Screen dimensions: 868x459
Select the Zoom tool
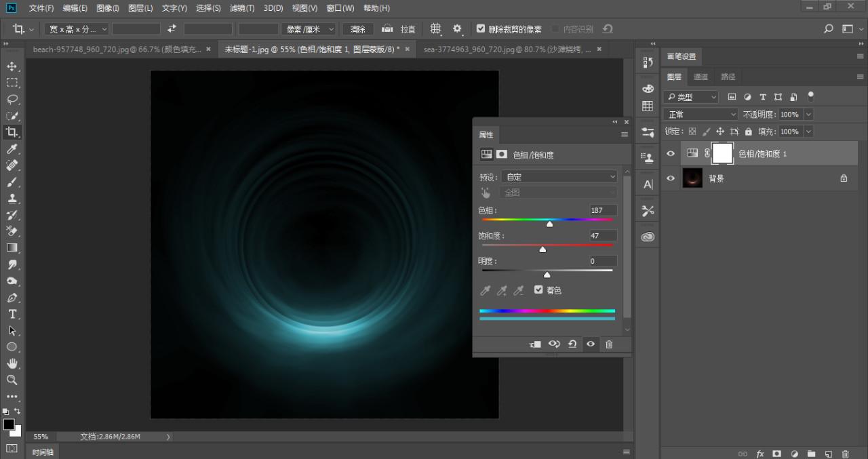(12, 380)
